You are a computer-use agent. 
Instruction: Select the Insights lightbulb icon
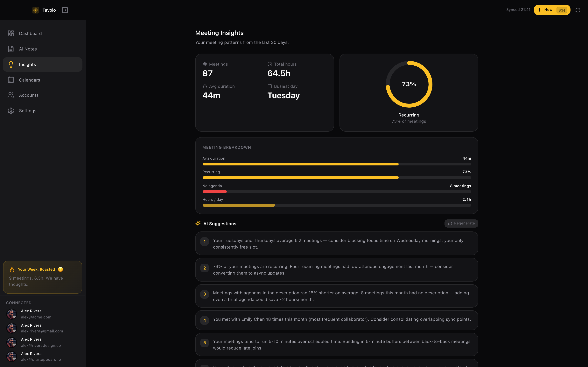[11, 64]
